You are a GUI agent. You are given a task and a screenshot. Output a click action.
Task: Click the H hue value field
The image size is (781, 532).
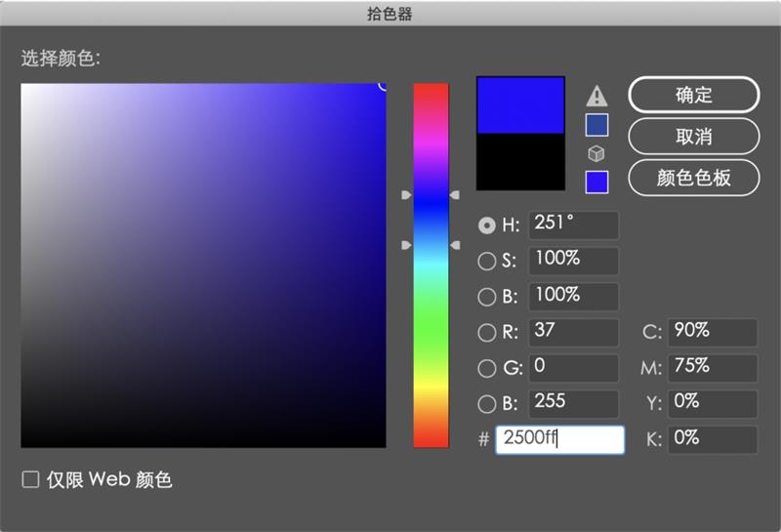coord(573,225)
